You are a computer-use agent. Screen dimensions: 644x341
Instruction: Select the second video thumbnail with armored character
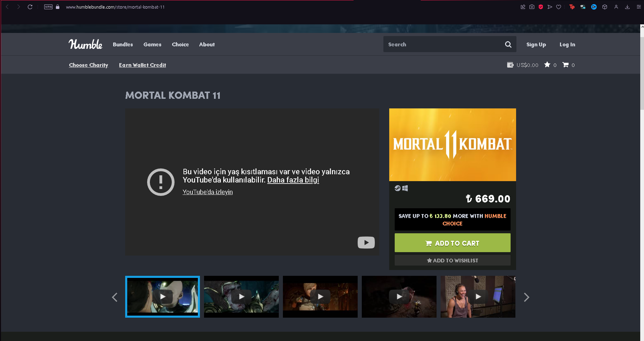[x=241, y=297]
